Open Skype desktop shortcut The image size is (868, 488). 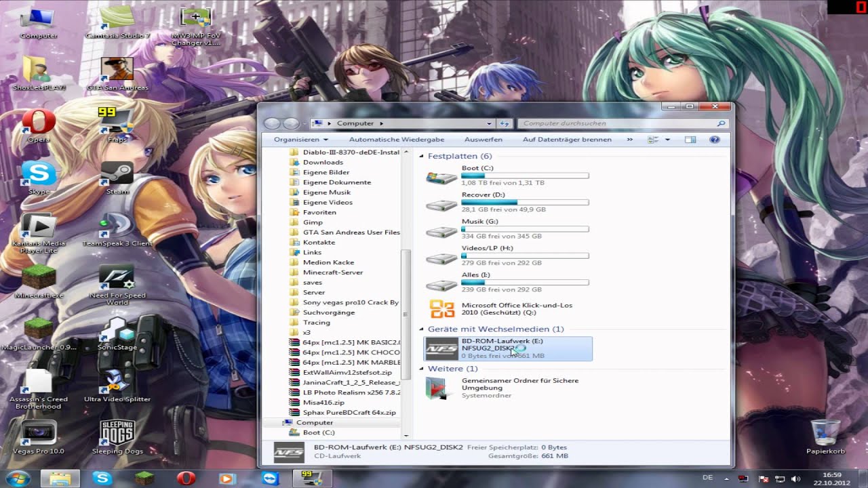point(38,178)
